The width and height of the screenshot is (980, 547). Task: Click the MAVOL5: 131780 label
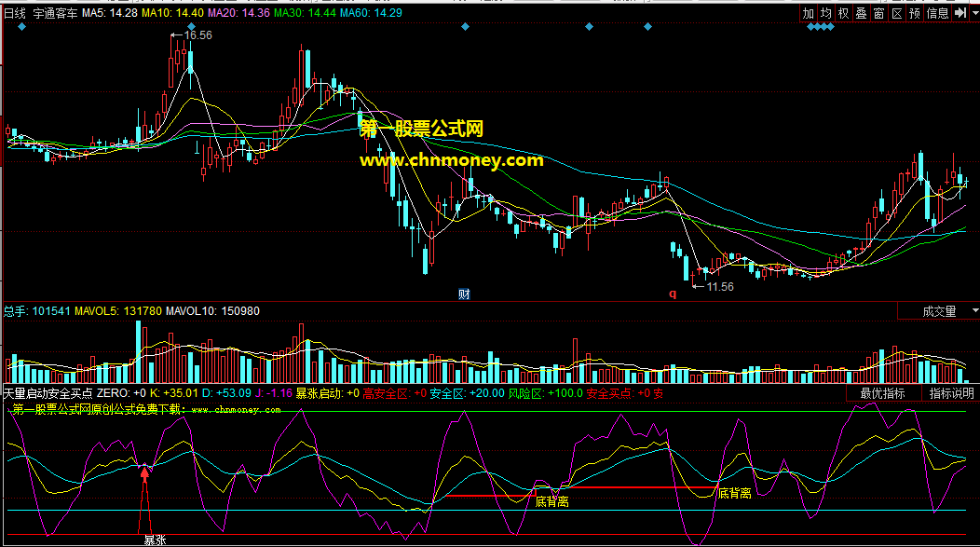point(118,311)
